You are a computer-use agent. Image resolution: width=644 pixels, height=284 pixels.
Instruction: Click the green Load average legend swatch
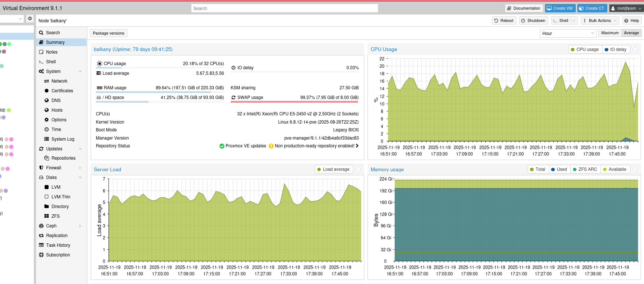(x=319, y=170)
